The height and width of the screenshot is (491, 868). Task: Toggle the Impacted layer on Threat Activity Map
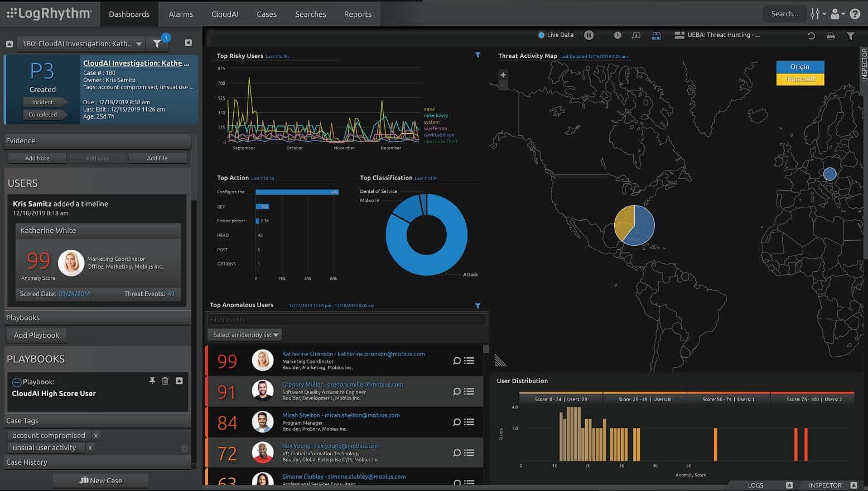[799, 79]
